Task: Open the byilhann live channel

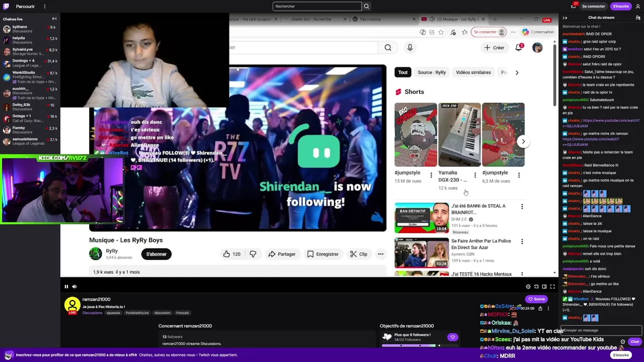Action: click(x=30, y=29)
